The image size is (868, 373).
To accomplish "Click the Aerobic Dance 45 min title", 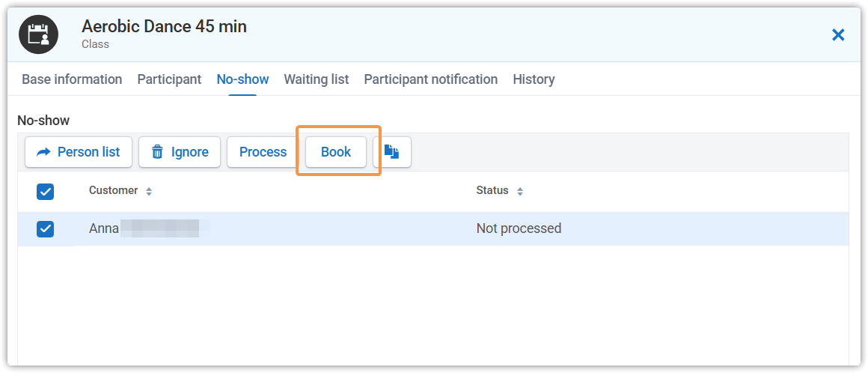I will (164, 27).
